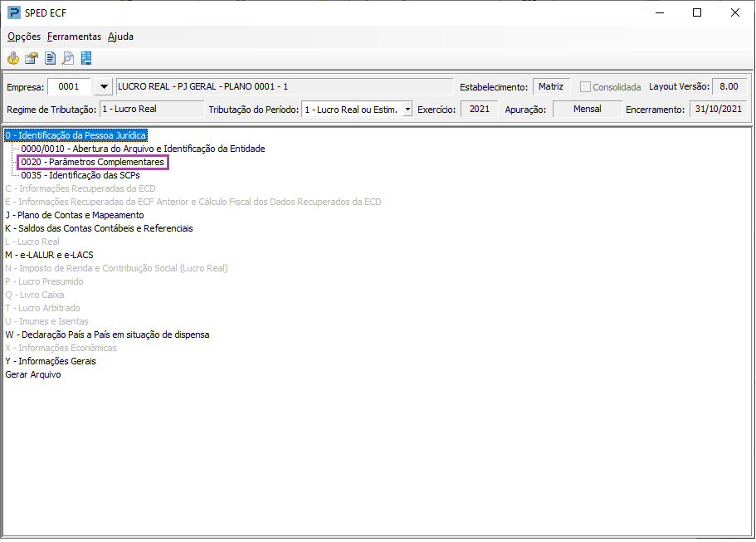
Task: Click Gerar Arquivo in the tree
Action: click(33, 374)
